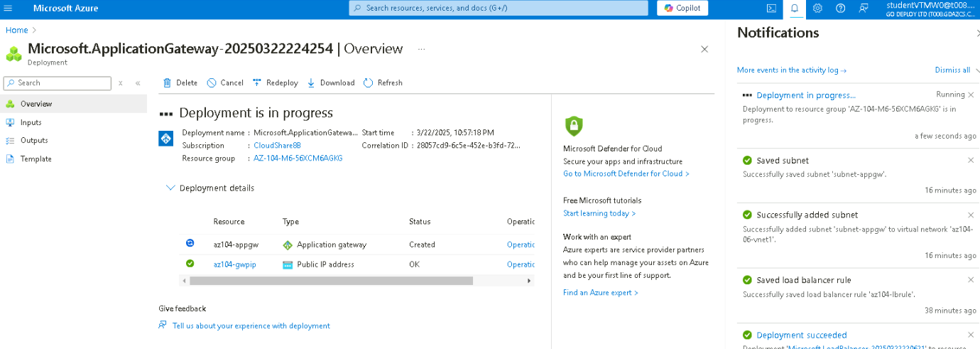Go to Home breadcrumb
Image resolution: width=980 pixels, height=349 pixels.
(16, 30)
